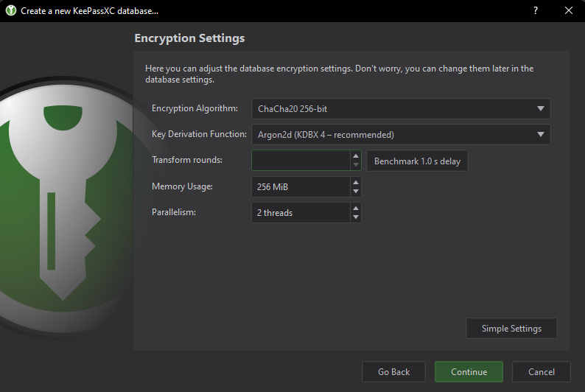The height and width of the screenshot is (392, 585).
Task: Open the Encryption Algorithm dropdown
Action: (401, 108)
